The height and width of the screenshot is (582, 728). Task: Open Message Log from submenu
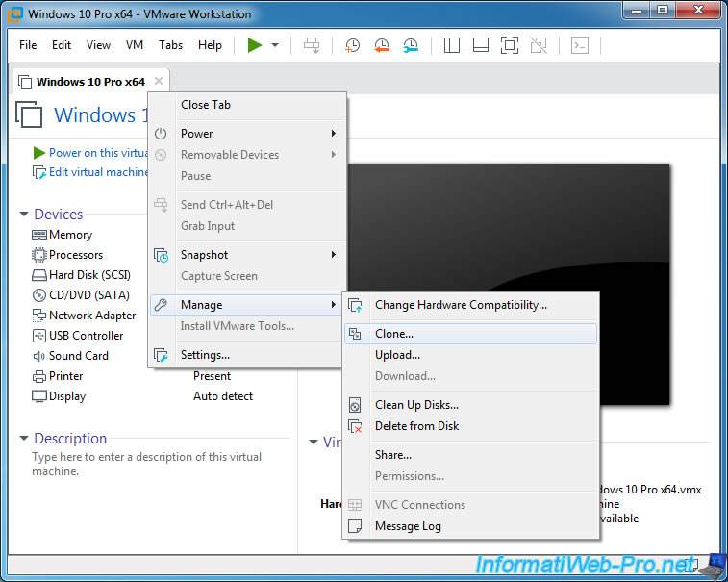tap(471, 526)
